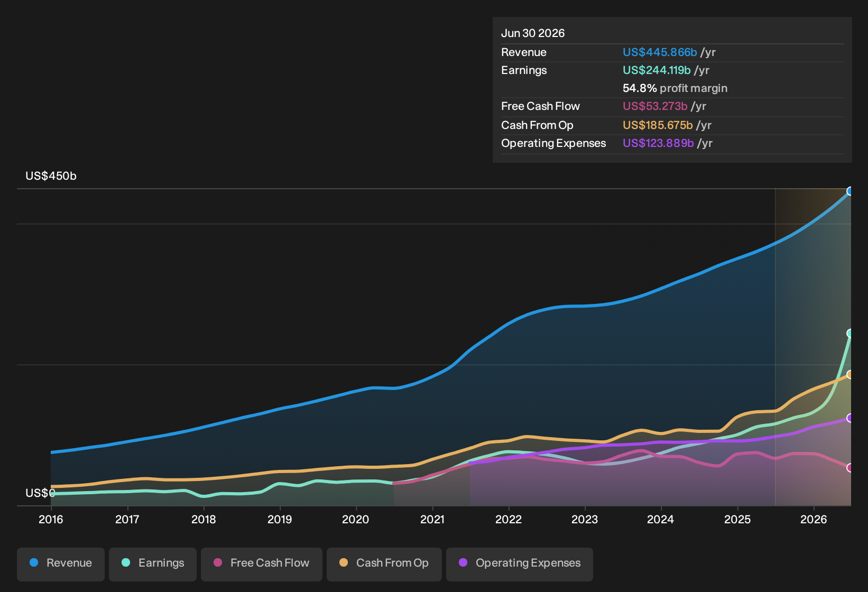This screenshot has width=868, height=592.
Task: Click the US$123.889b operating expenses value
Action: (658, 143)
